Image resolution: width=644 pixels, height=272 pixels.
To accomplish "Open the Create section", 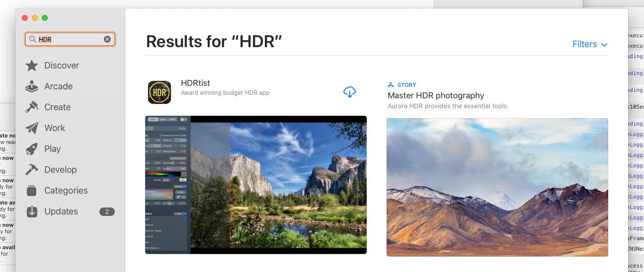I will point(58,107).
